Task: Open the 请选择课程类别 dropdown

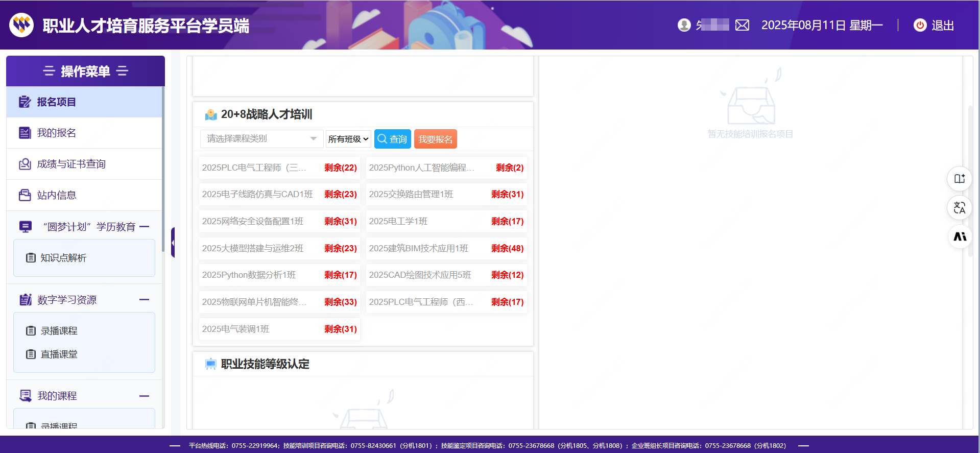Action: tap(261, 139)
